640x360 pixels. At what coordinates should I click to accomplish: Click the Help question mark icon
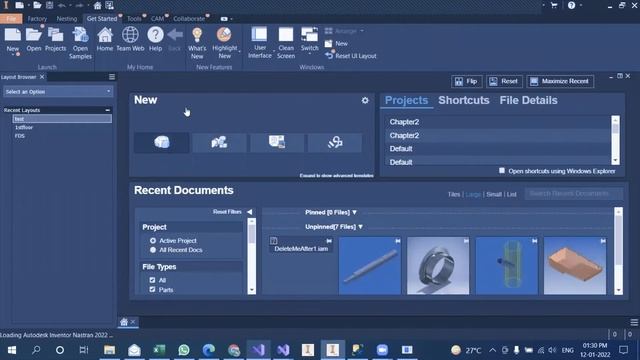[x=155, y=35]
